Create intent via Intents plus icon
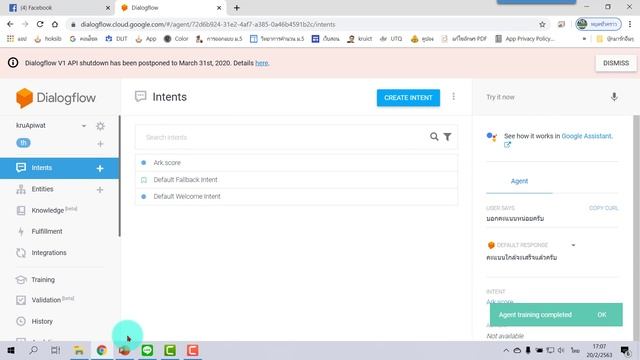640x360 pixels. (100, 168)
